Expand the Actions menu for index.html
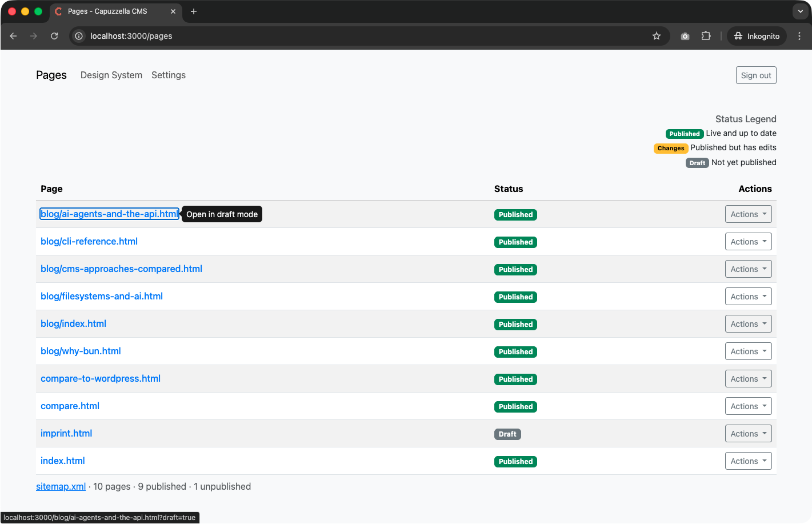The height and width of the screenshot is (524, 812). (748, 461)
